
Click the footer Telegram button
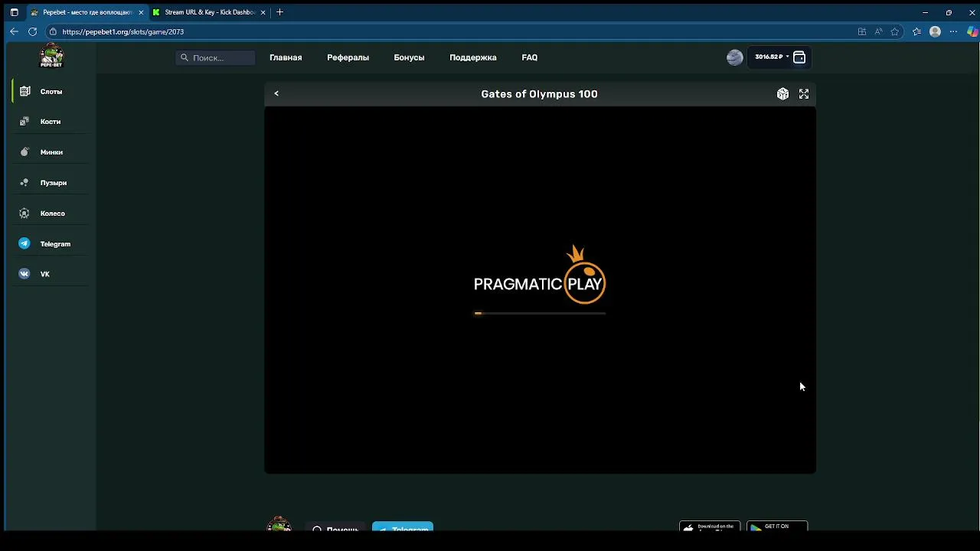(403, 527)
